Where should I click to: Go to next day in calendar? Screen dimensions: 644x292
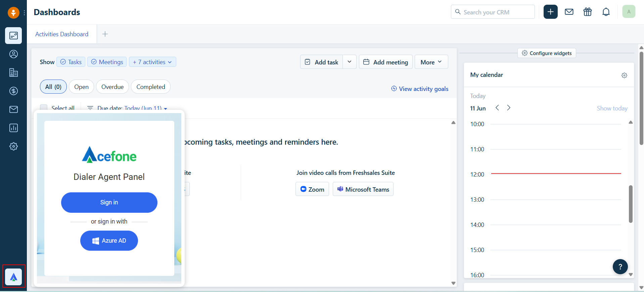pyautogui.click(x=509, y=108)
